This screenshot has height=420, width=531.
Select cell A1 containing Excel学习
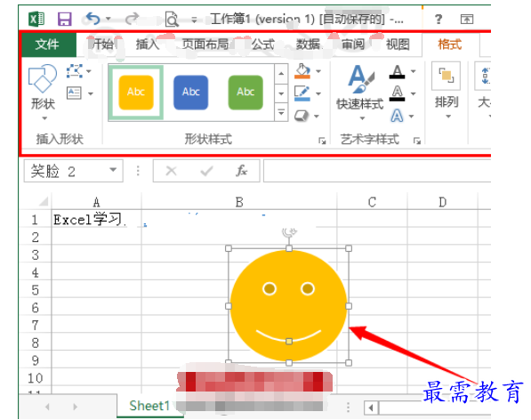[97, 220]
